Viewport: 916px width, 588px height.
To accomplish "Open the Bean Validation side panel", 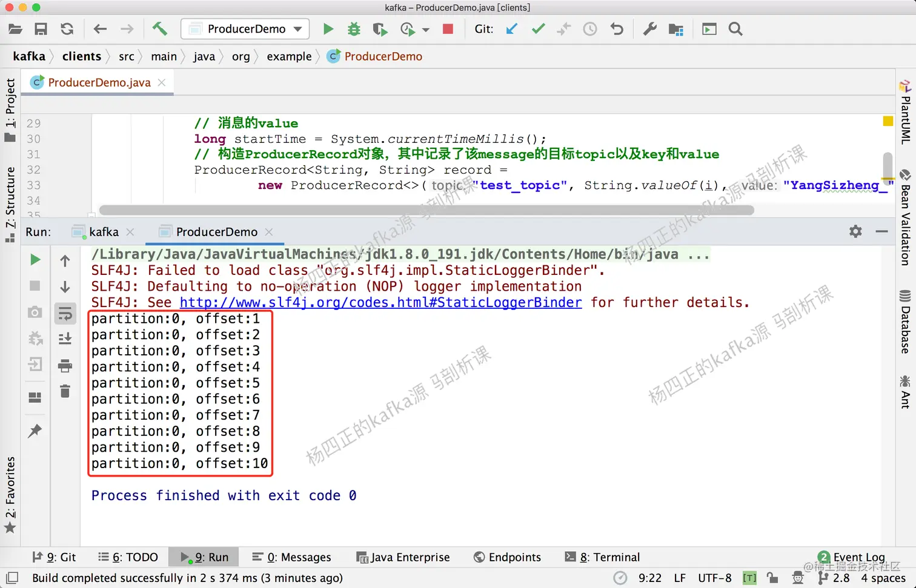I will (905, 217).
